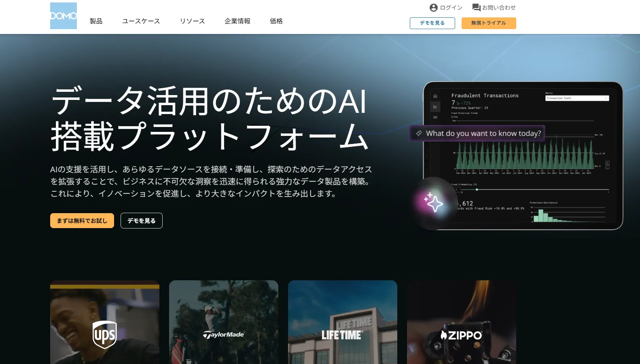Adjust the Fraud Probability slider handle
Viewport: 640px width, 364px height.
[477, 189]
